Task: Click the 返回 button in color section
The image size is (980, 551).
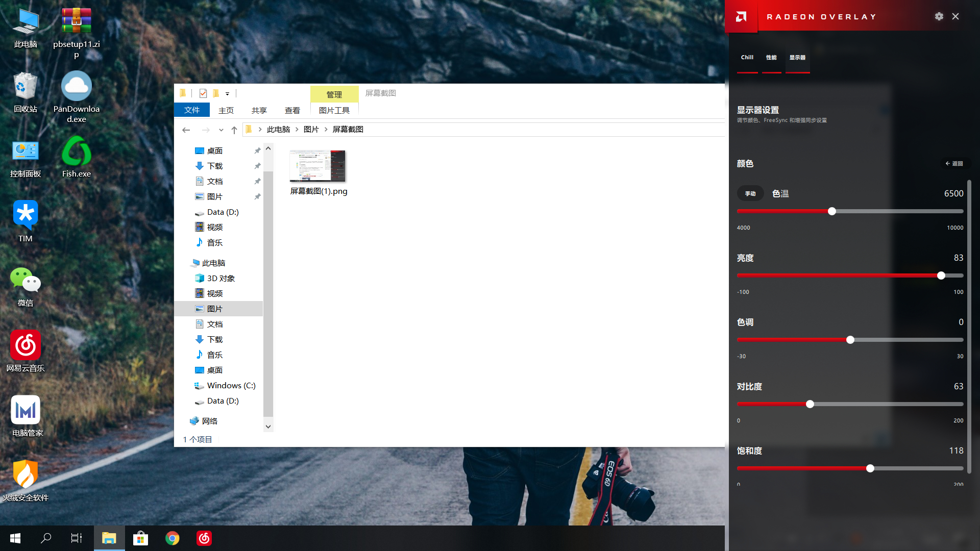Action: tap(954, 164)
